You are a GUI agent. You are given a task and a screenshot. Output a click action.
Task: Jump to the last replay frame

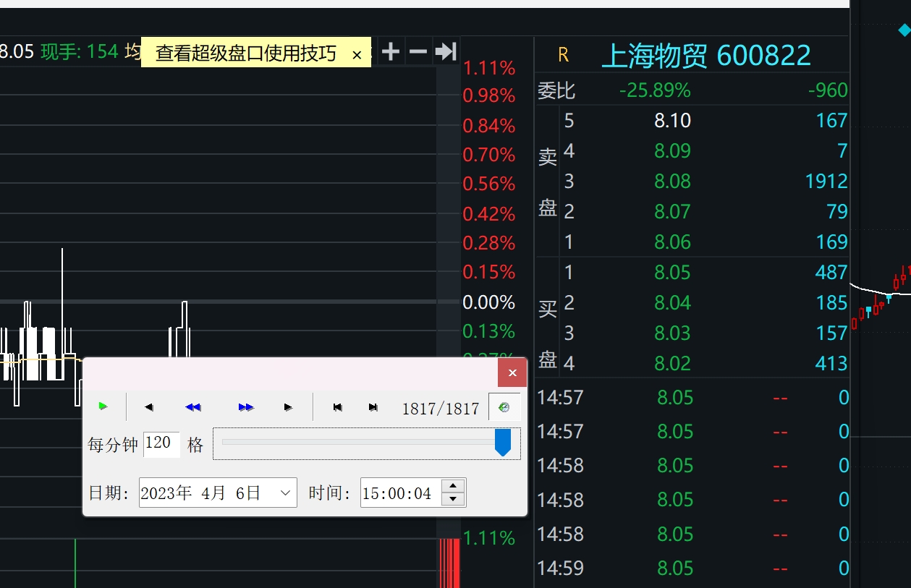373,407
